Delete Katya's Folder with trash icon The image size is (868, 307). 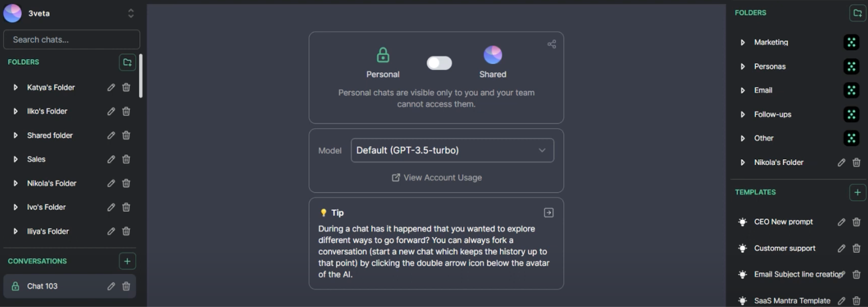126,87
